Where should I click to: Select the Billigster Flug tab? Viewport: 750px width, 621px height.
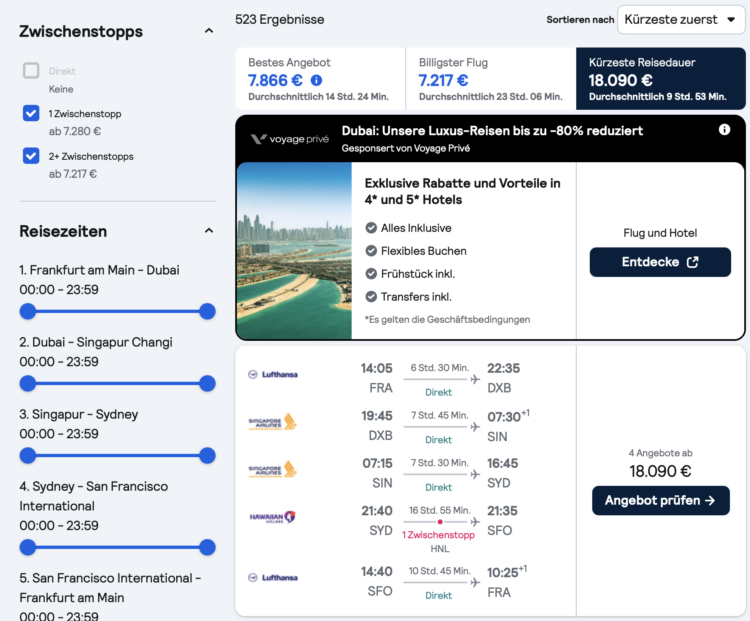[x=491, y=78]
